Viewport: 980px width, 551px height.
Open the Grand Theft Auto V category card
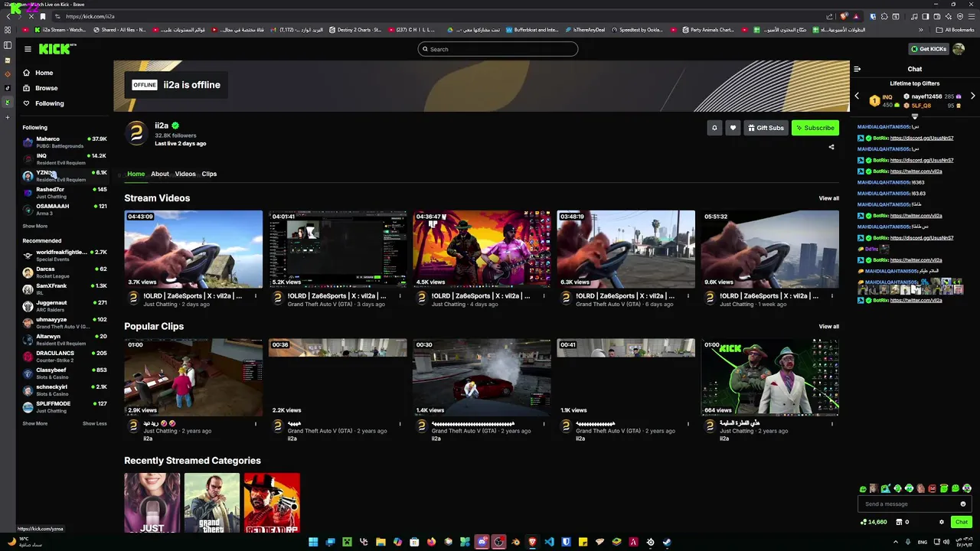tap(212, 503)
